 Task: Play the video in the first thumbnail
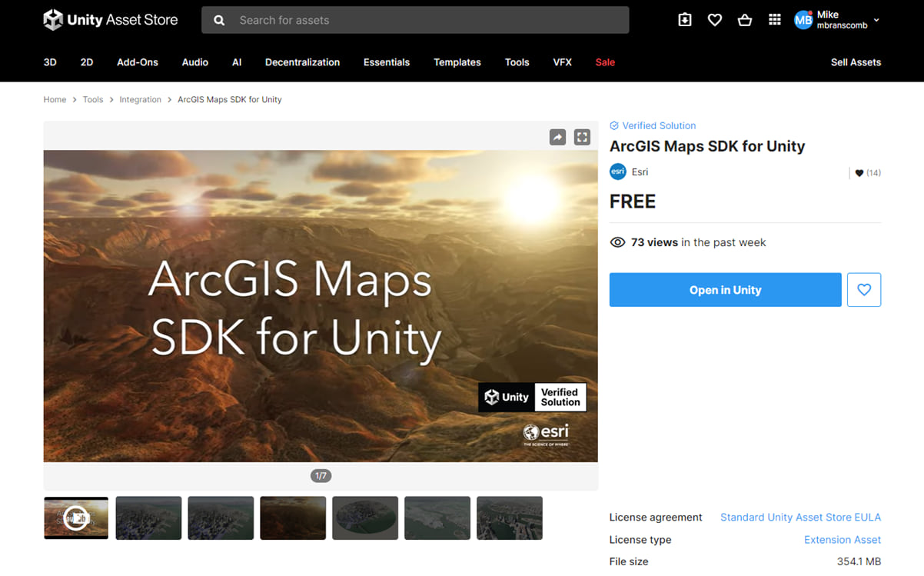75,518
